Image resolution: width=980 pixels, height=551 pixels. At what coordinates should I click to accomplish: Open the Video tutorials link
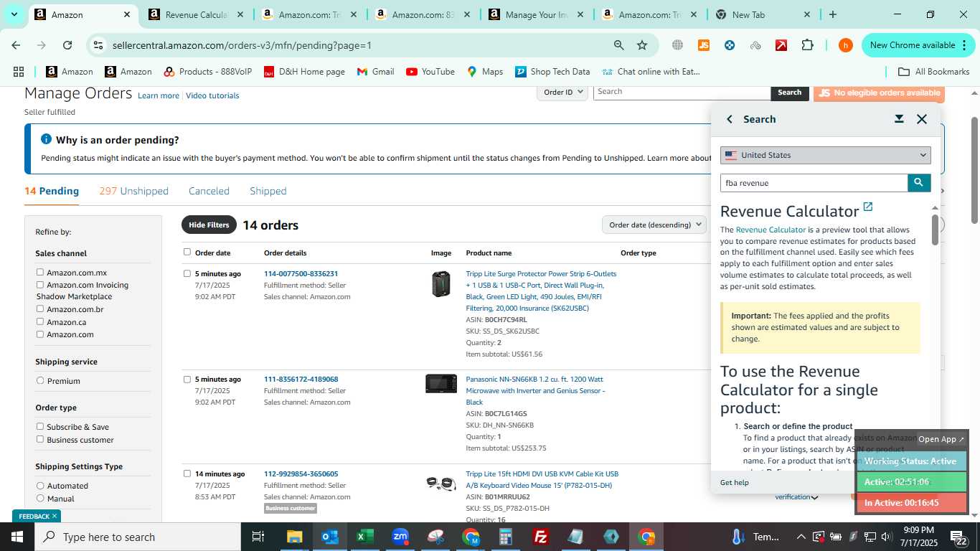212,95
